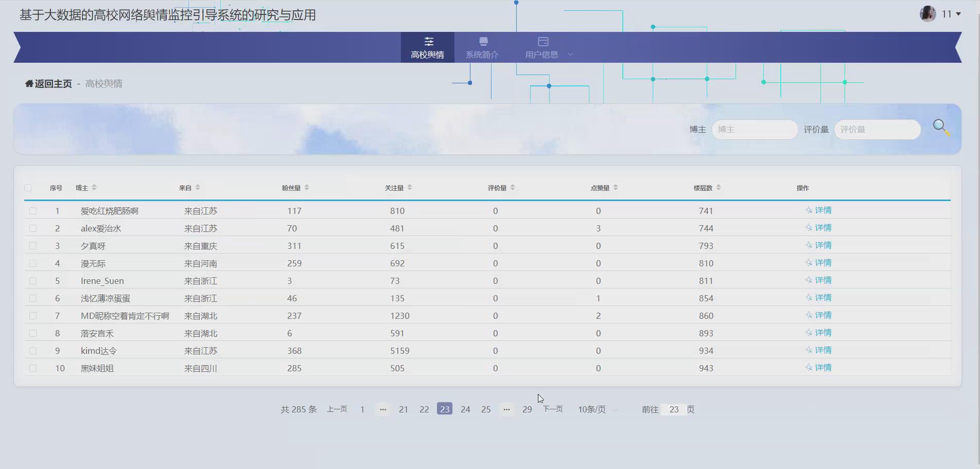Click inside the 博主 search input field
Viewport: 980px width, 469px height.
tap(754, 129)
